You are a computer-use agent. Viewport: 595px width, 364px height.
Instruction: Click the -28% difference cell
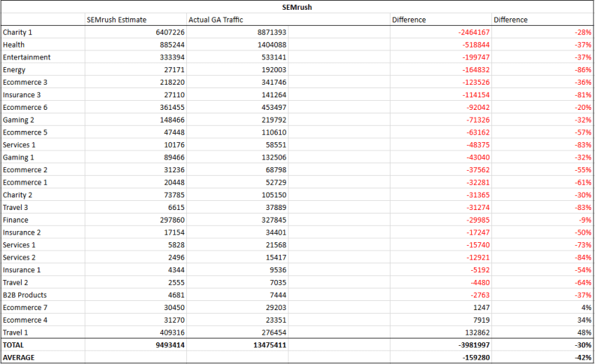542,32
